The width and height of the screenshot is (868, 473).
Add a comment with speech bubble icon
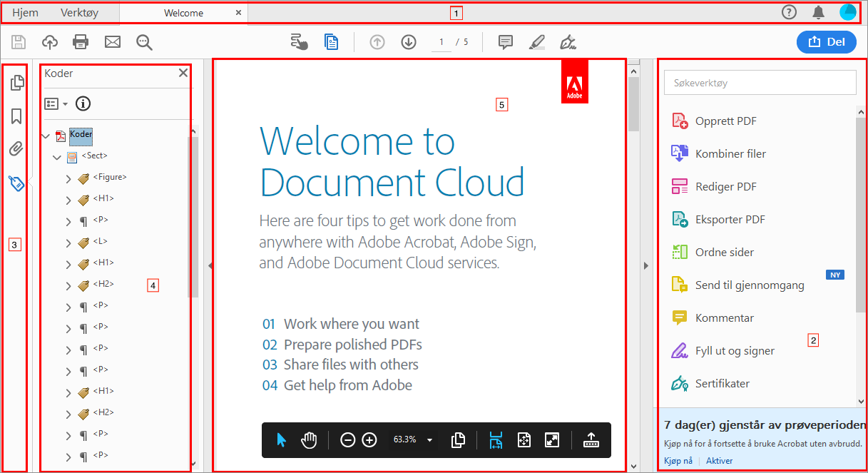click(x=506, y=42)
